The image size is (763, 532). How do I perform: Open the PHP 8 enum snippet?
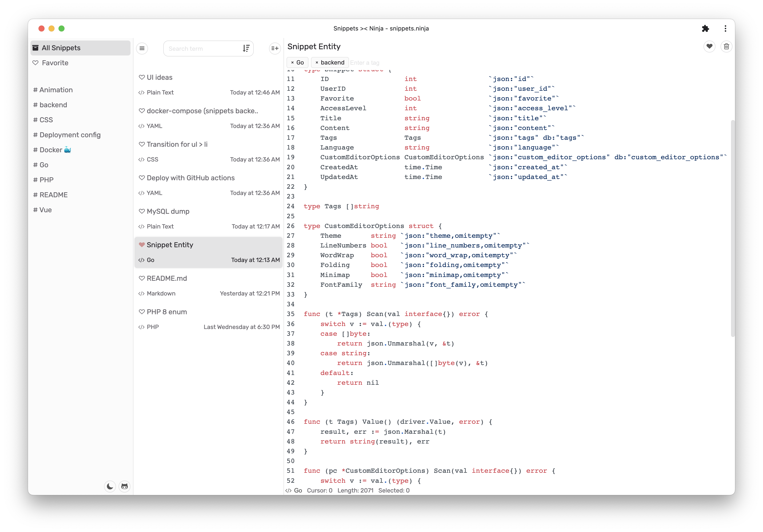tap(208, 319)
